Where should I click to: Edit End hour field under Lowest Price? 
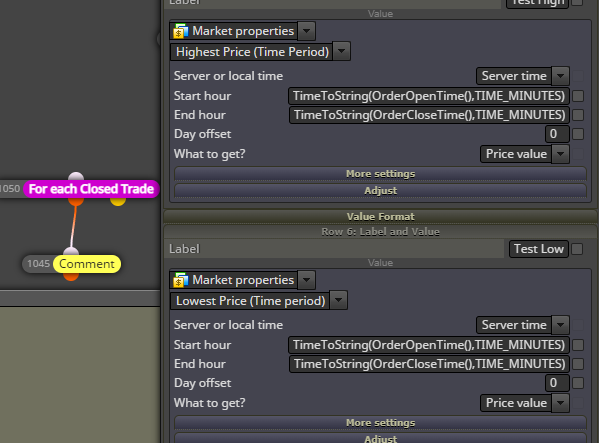click(x=429, y=364)
